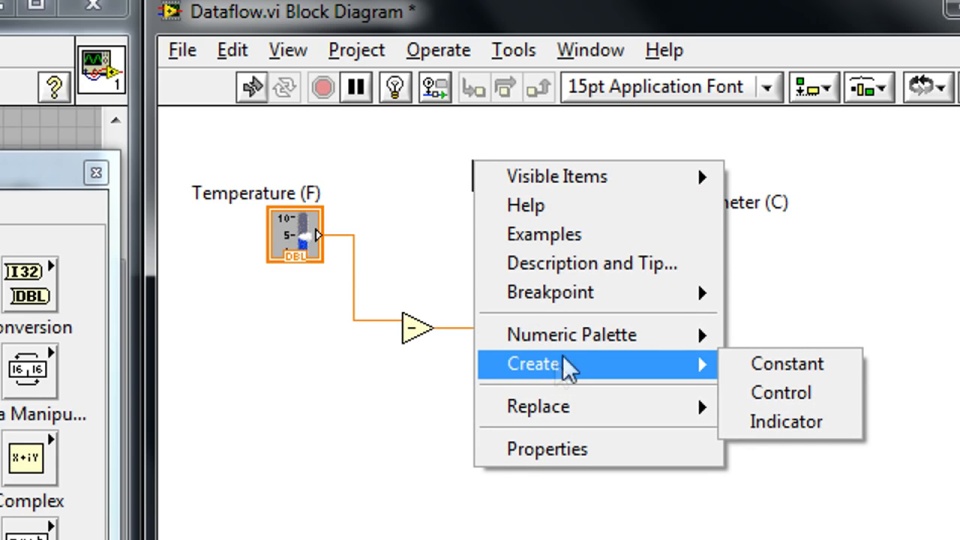Image resolution: width=960 pixels, height=540 pixels.
Task: Click the scroll up arrow on left window
Action: [x=116, y=121]
